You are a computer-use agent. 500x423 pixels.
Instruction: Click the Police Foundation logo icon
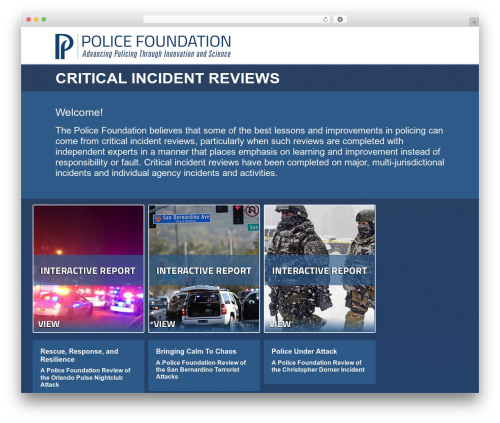(x=64, y=46)
